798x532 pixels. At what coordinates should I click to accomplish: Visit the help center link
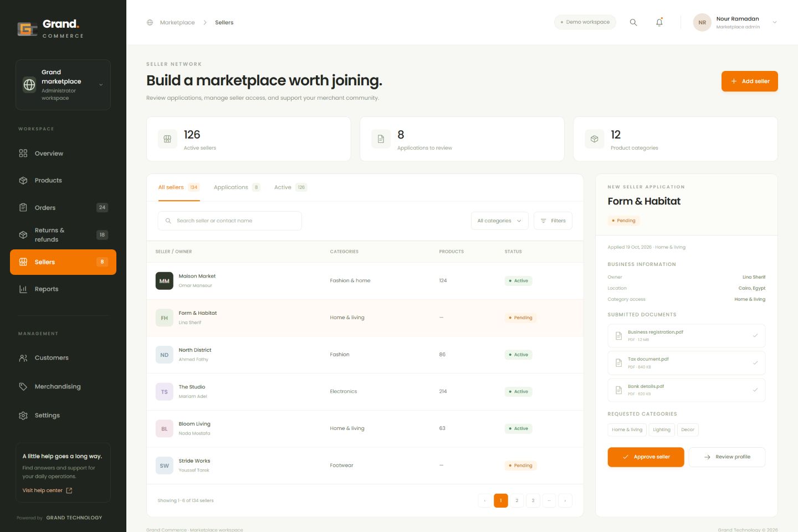47,490
